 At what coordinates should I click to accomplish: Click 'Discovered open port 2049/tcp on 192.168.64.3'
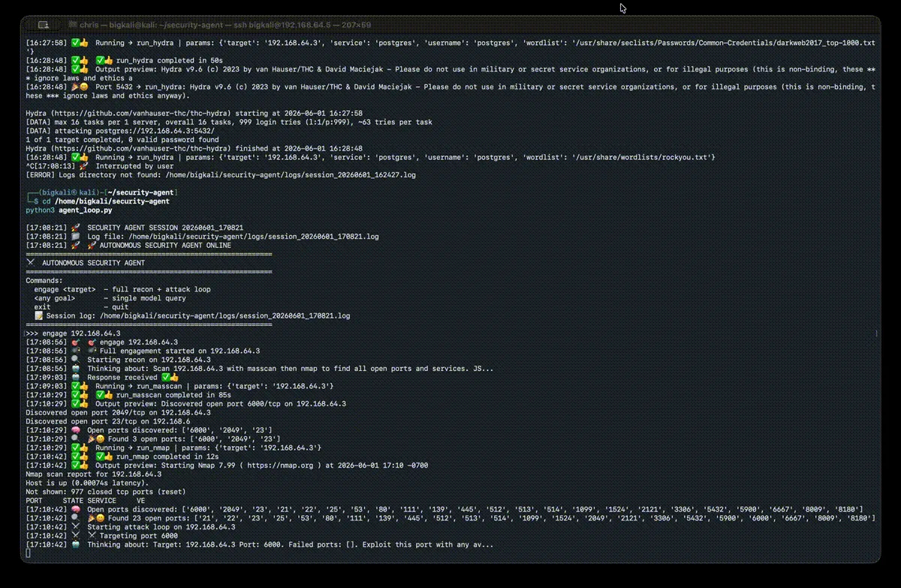pyautogui.click(x=118, y=412)
